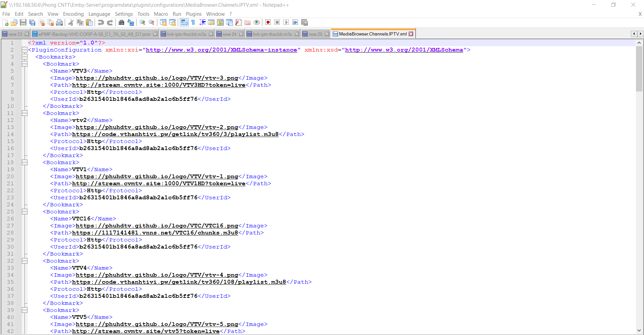The height and width of the screenshot is (335, 644).
Task: Collapse the Bookmark fold on line 18
Action: coord(24,162)
